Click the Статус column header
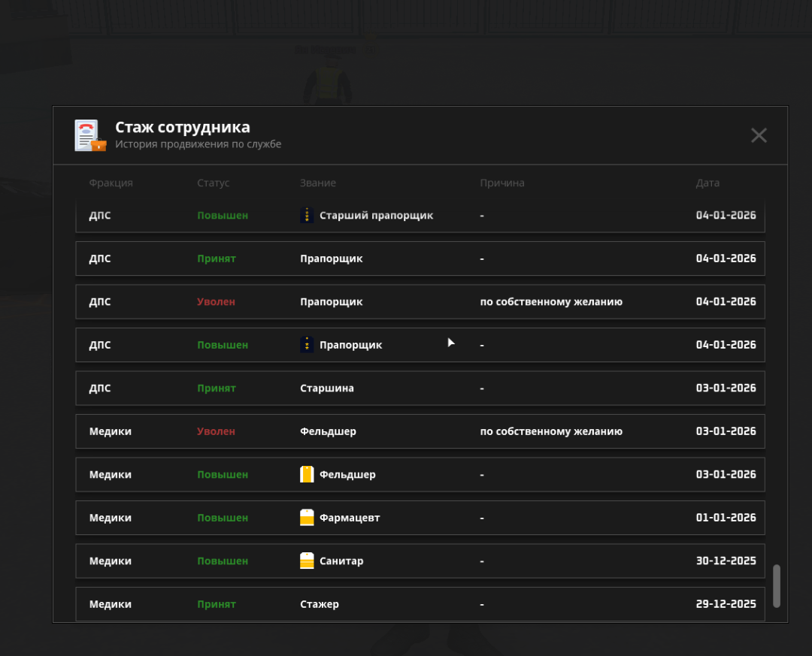The width and height of the screenshot is (812, 656). tap(213, 183)
